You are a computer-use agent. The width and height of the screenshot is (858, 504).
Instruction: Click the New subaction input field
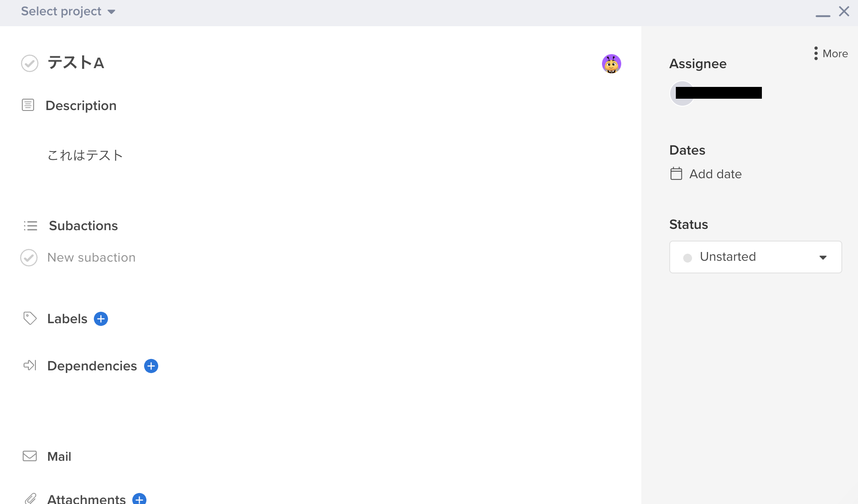point(91,258)
